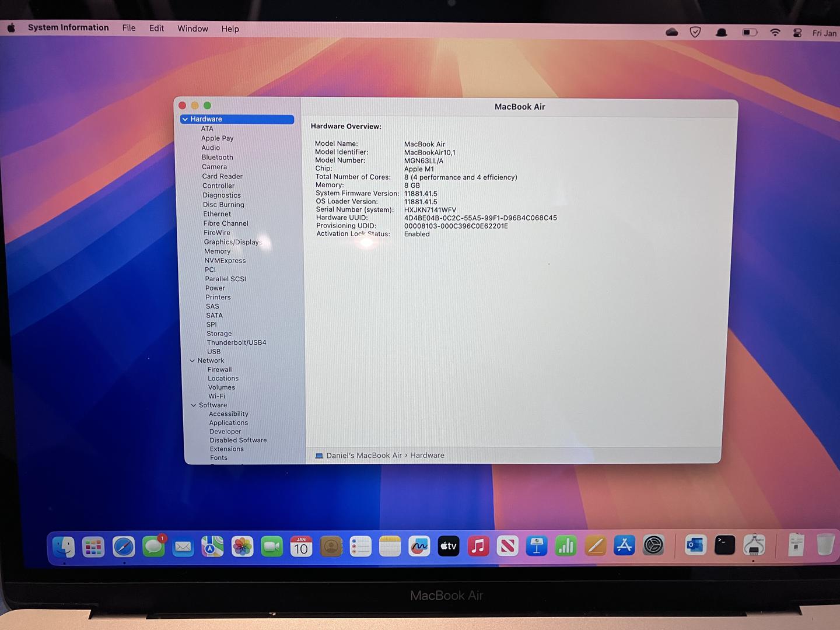
Task: Open Control Center in menu bar
Action: [797, 33]
